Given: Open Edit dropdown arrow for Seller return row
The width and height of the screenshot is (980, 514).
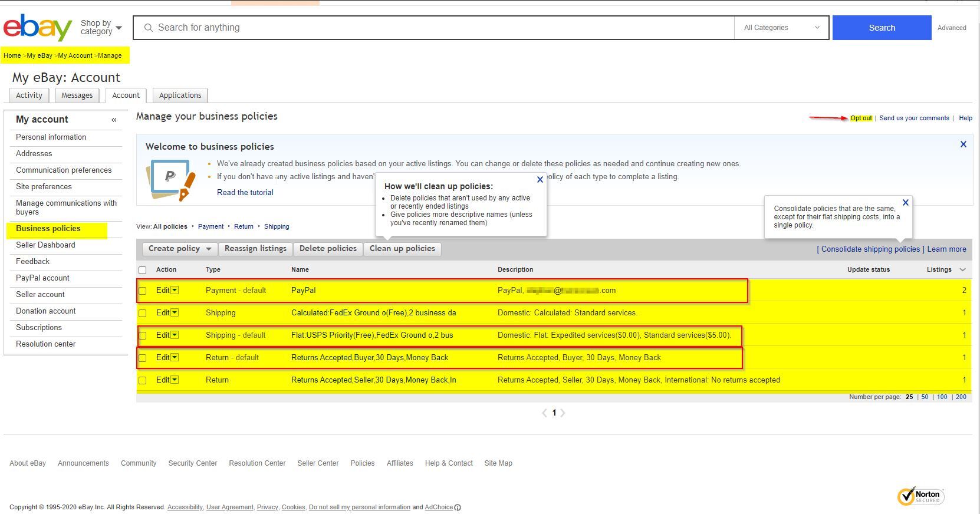Looking at the screenshot, I should coord(175,380).
